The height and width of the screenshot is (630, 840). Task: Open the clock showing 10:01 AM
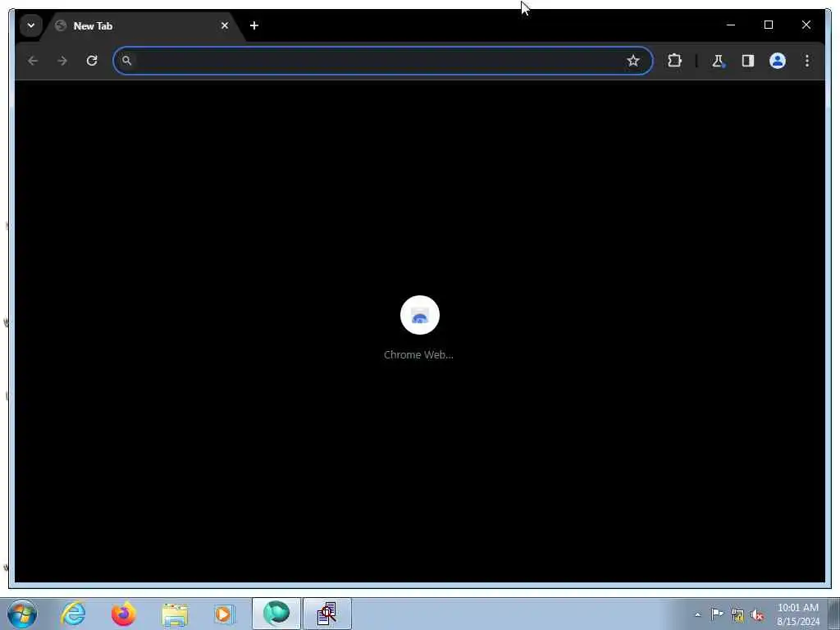coord(797,614)
